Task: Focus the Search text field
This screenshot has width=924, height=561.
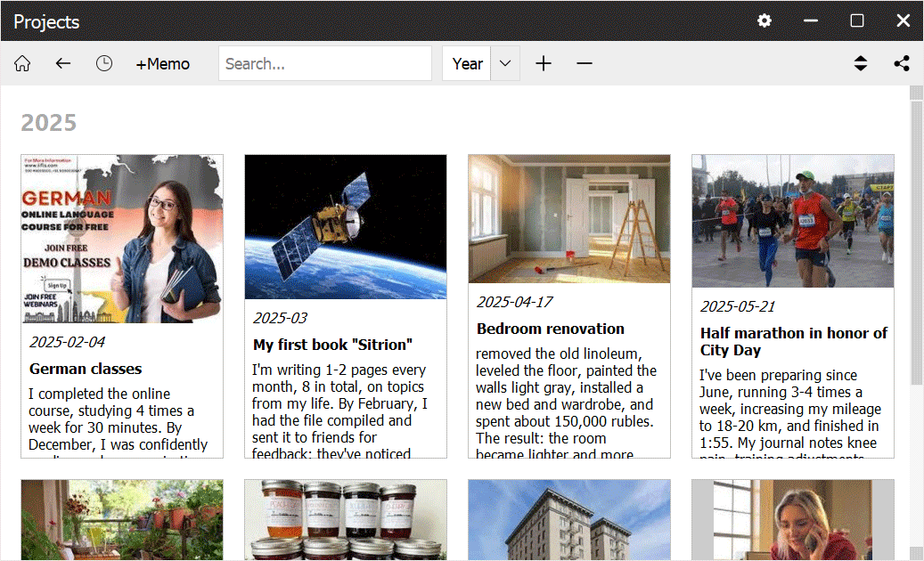Action: click(x=324, y=64)
